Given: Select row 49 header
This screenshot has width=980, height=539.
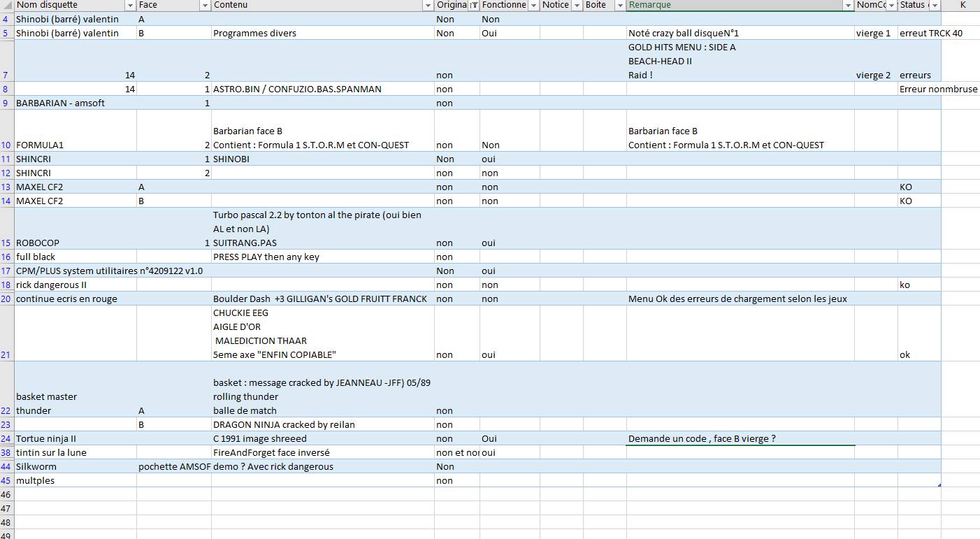Looking at the screenshot, I should click(x=6, y=536).
